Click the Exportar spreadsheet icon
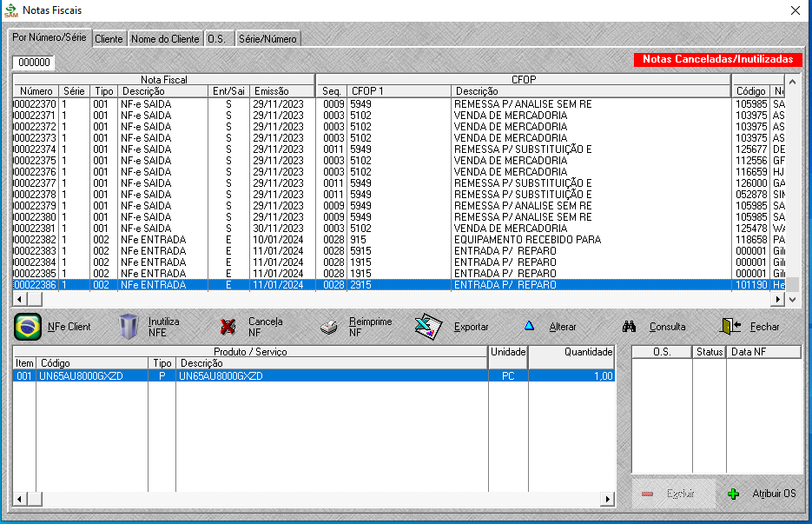This screenshot has width=812, height=524. click(429, 327)
